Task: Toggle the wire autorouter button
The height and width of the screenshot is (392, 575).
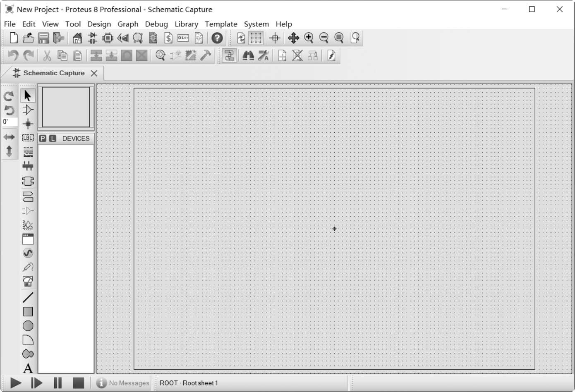Action: pos(229,55)
